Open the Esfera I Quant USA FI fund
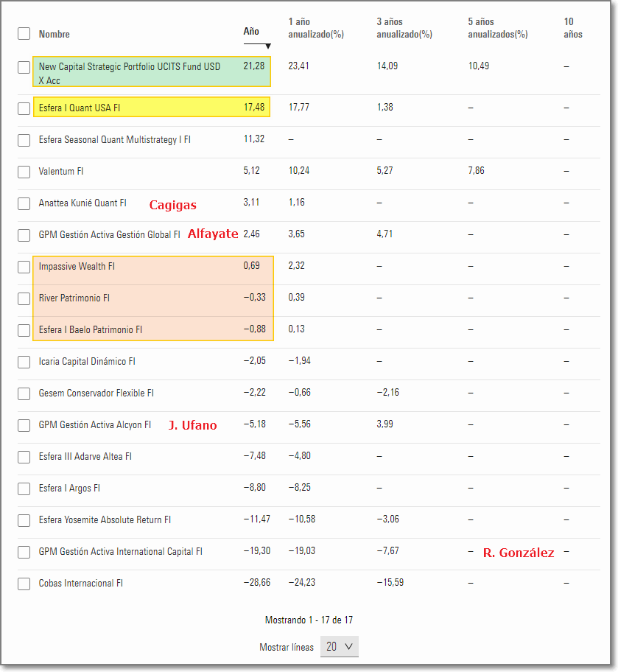Viewport: 618px width, 672px height. (80, 108)
